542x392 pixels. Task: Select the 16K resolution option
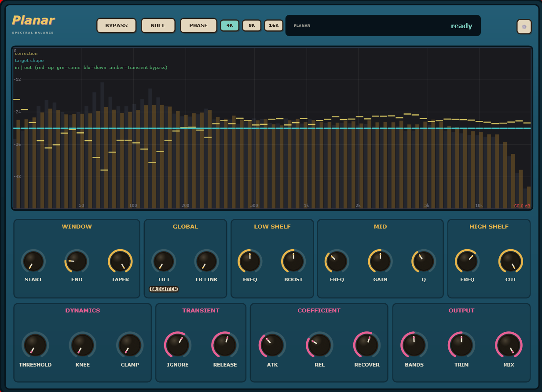[274, 25]
